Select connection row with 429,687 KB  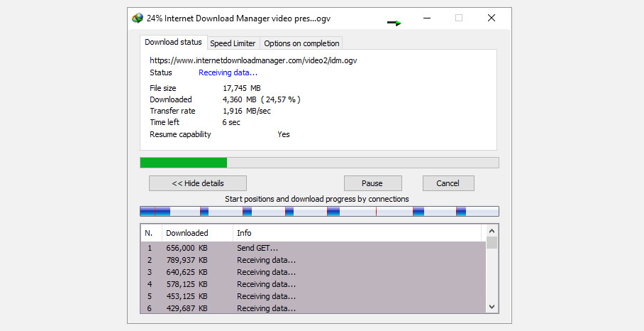(x=313, y=308)
